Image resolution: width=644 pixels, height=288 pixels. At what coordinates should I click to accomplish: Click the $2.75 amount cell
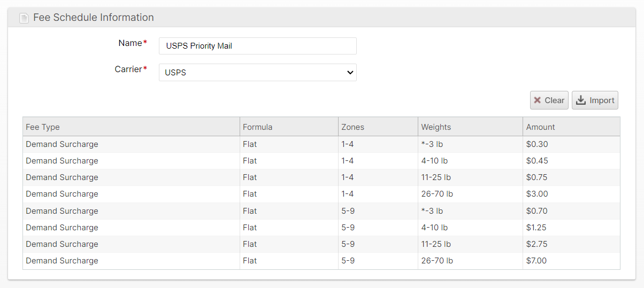tap(537, 244)
